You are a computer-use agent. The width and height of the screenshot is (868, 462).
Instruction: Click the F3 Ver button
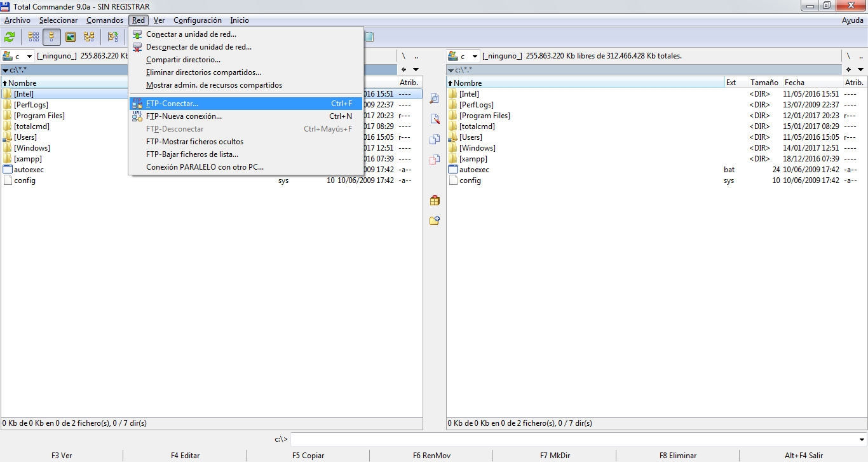click(x=62, y=456)
